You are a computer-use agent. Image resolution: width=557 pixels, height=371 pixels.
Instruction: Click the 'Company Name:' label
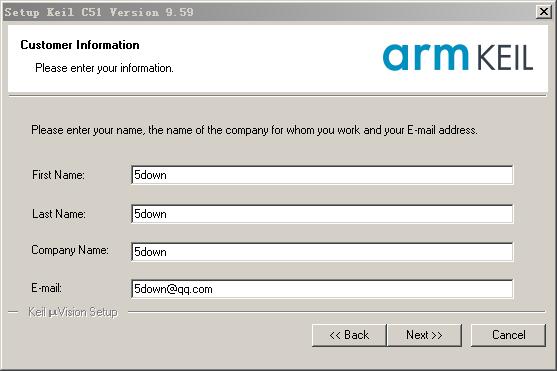click(70, 250)
